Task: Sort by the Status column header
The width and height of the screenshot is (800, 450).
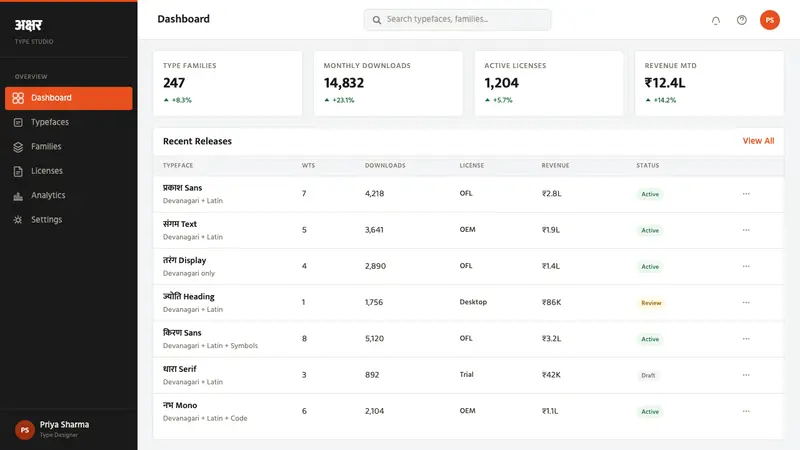Action: point(647,166)
